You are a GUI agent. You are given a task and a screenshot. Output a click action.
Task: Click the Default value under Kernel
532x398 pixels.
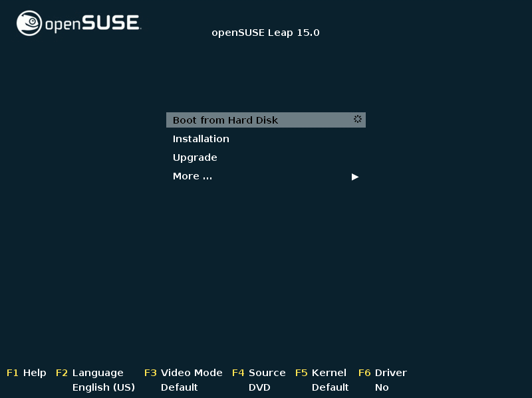pos(330,387)
